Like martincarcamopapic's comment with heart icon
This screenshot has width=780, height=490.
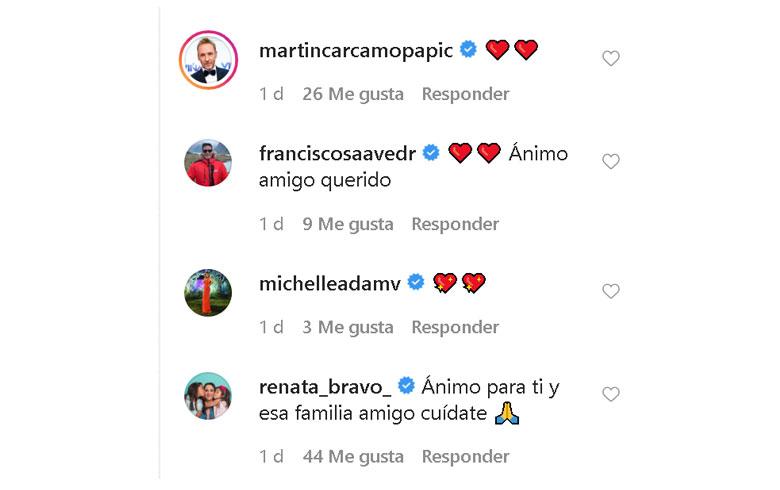click(610, 59)
